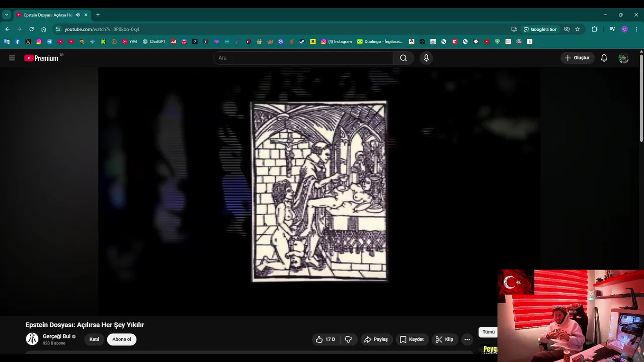Open the Kick green K bookmark
The image size is (644, 362).
103,42
